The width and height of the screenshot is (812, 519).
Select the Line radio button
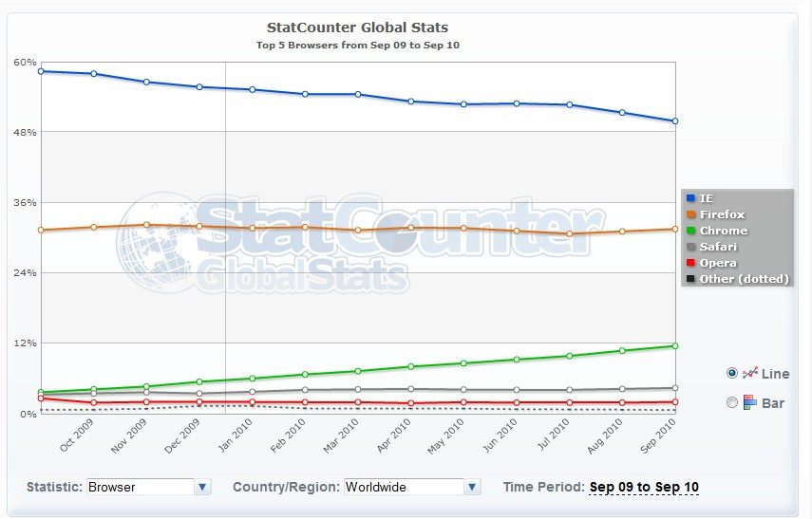(731, 373)
